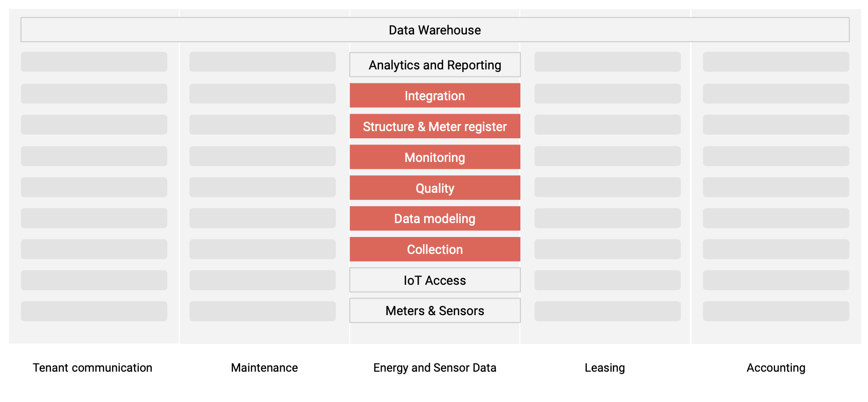Choose the Data modeling block

coord(435,218)
